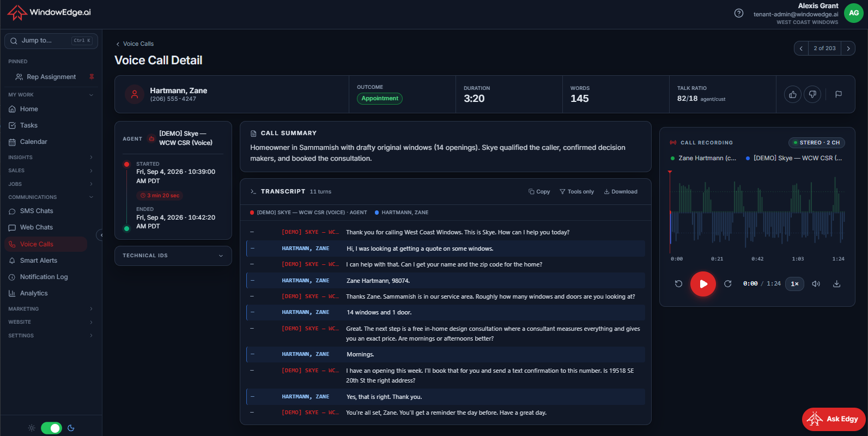This screenshot has width=868, height=436.
Task: Go back to Voice Calls list
Action: (x=135, y=44)
